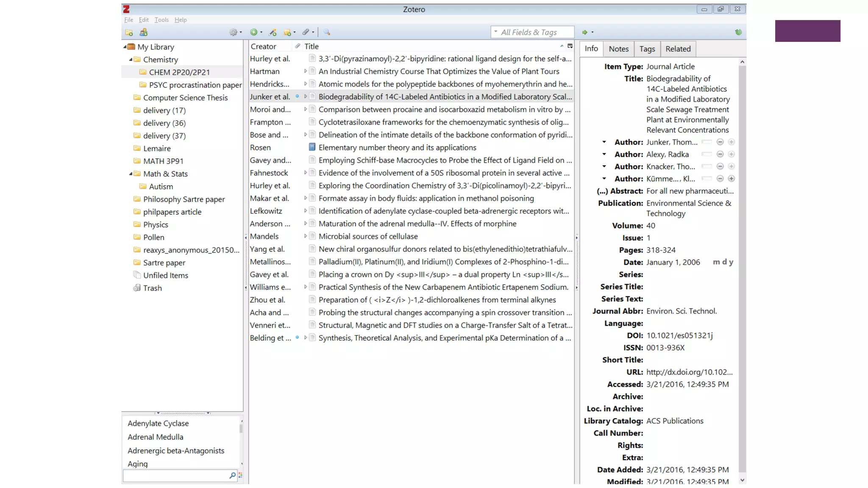Toggle colored tags display in tag selector
This screenshot has width=868, height=488.
click(240, 475)
